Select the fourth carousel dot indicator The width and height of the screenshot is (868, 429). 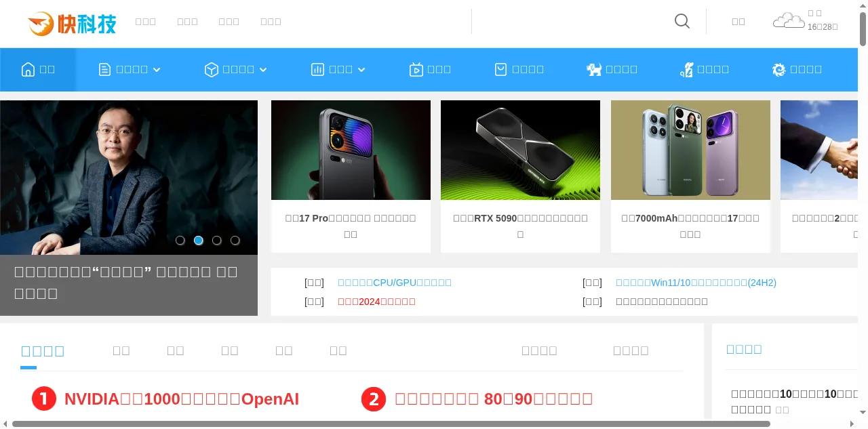click(235, 241)
